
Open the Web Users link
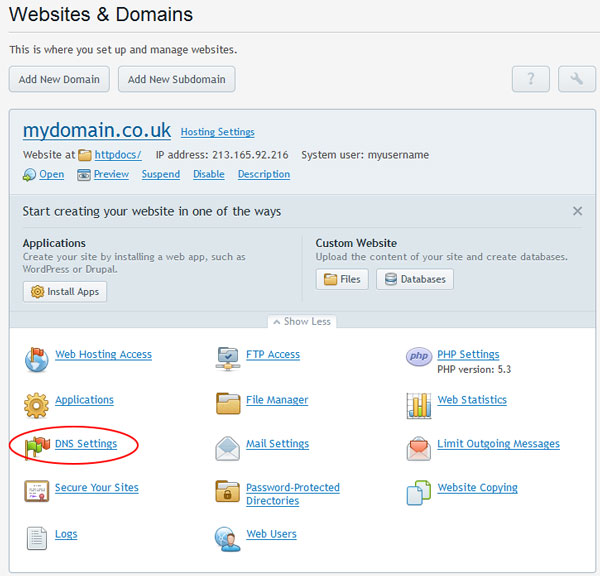coord(271,534)
